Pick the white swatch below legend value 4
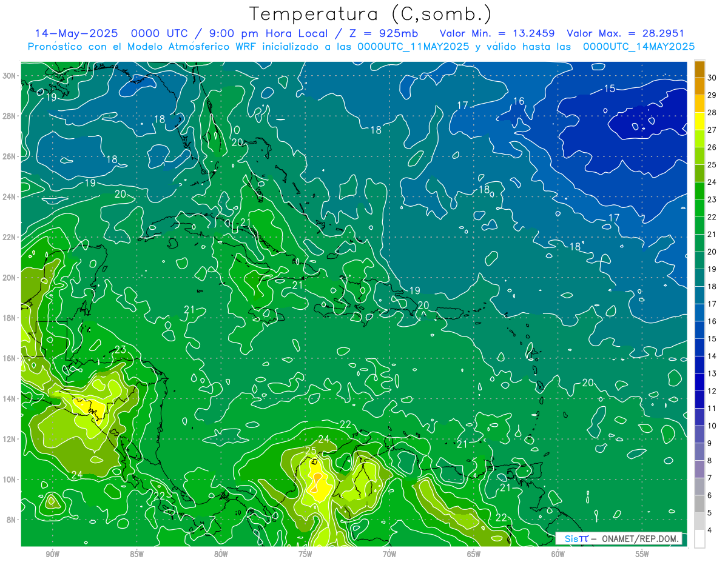Viewport: 728px width, 562px height. tap(700, 539)
